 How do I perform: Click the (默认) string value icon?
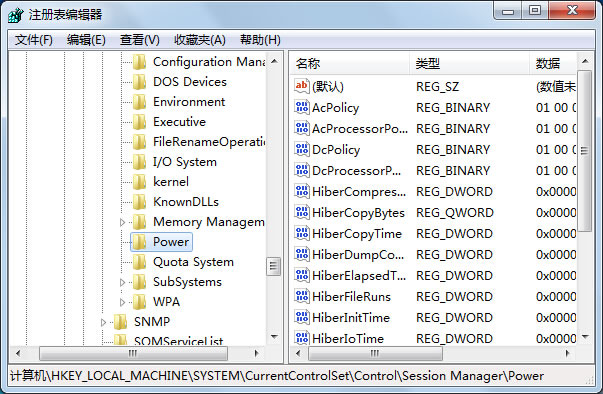pos(302,86)
